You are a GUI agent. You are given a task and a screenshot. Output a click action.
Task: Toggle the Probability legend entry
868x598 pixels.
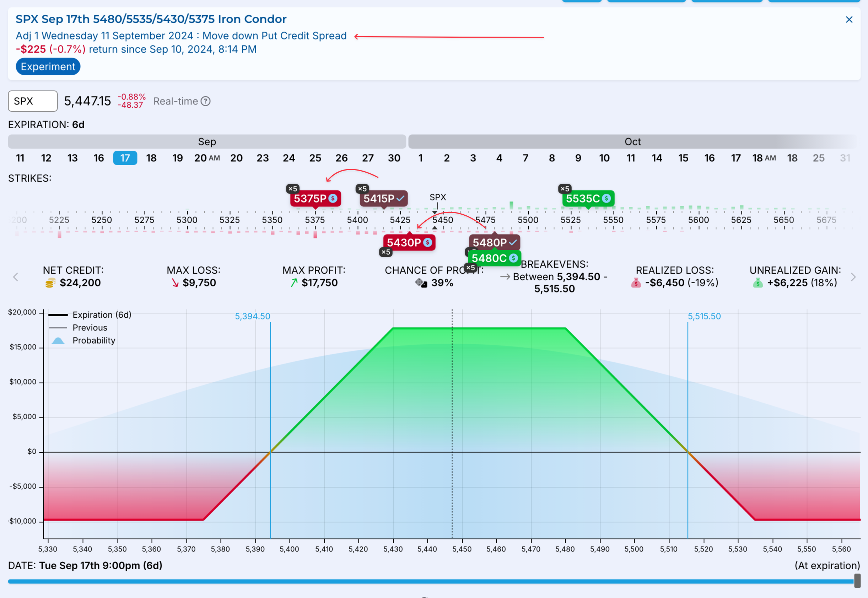(82, 341)
